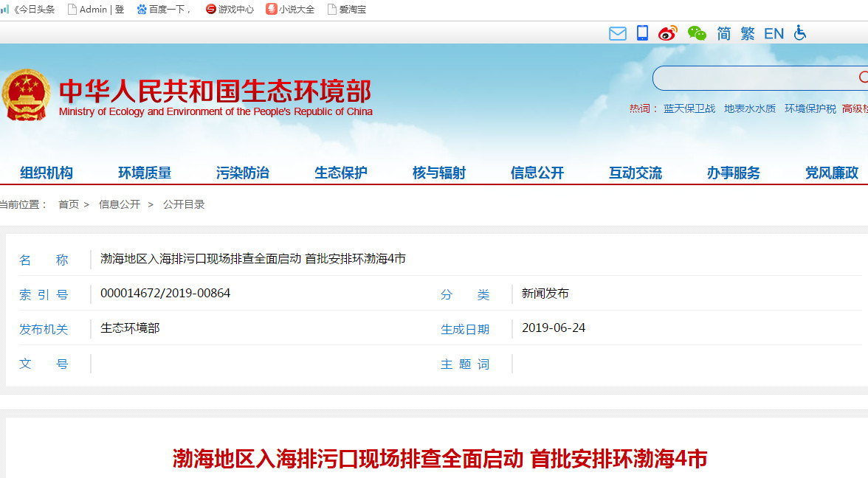
Task: Toggle simplified Chinese with 简
Action: click(723, 33)
